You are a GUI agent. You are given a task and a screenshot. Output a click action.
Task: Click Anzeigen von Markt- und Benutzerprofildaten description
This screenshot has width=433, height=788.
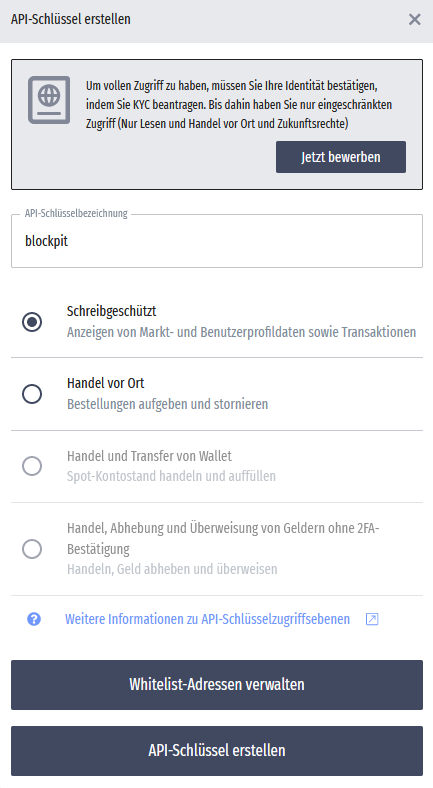pos(241,332)
